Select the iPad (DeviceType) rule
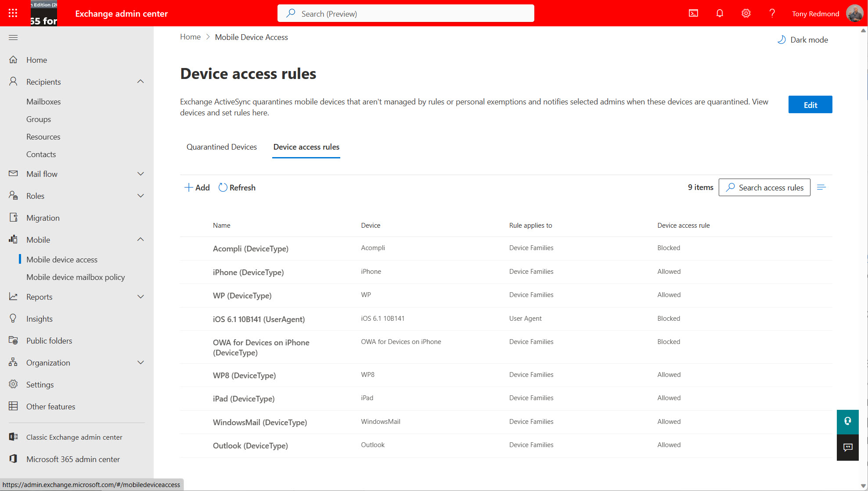 (506, 398)
